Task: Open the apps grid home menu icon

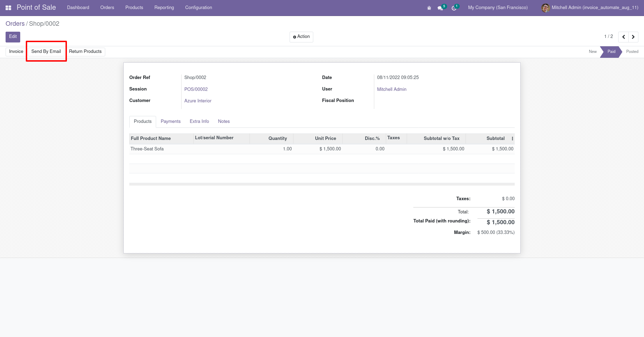Action: point(8,8)
